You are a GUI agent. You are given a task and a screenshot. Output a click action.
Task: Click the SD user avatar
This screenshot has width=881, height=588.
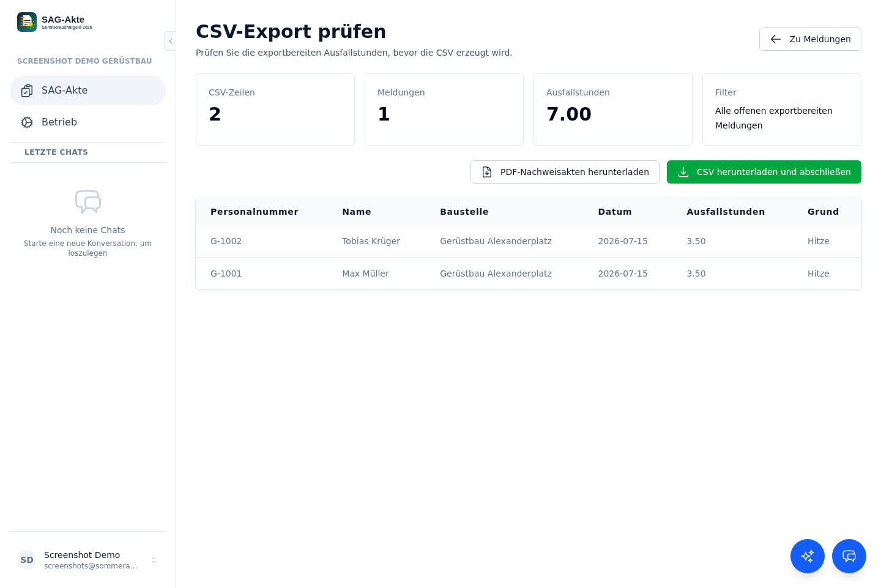pos(27,560)
